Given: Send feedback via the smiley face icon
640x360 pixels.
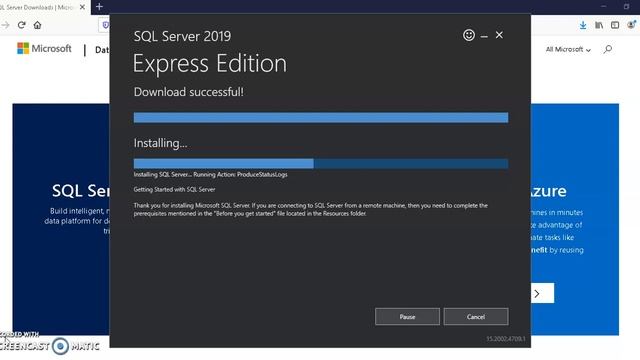Looking at the screenshot, I should pyautogui.click(x=469, y=35).
